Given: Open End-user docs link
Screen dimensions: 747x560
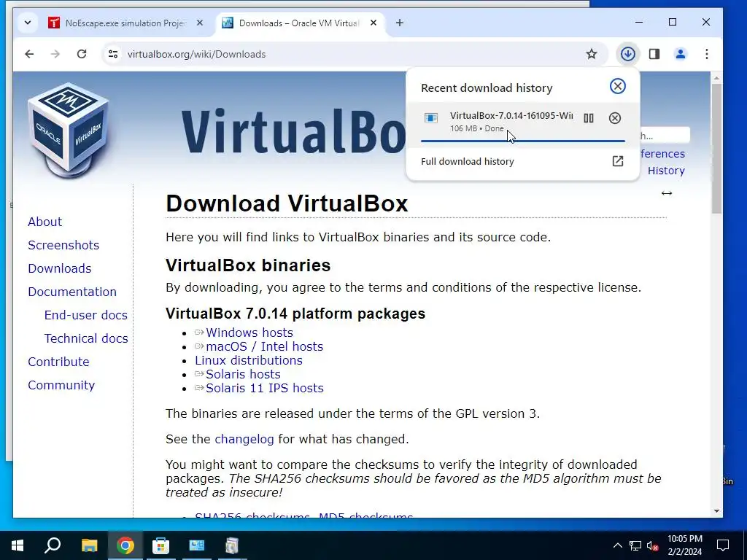Looking at the screenshot, I should [x=86, y=315].
